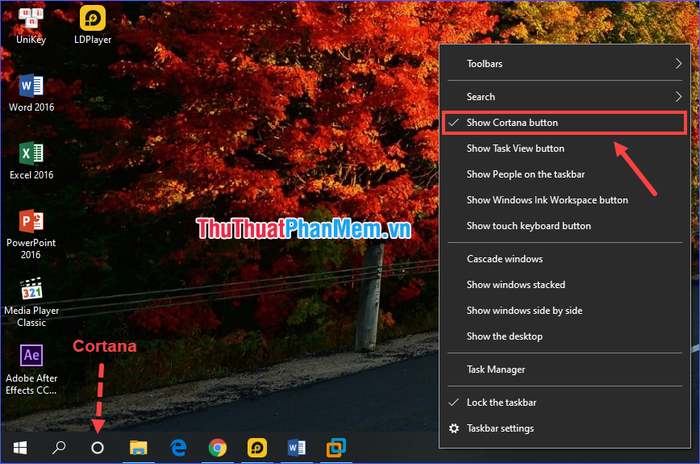Select Adobe After Effects CC desktop icon
This screenshot has height=464, width=700.
point(31,370)
